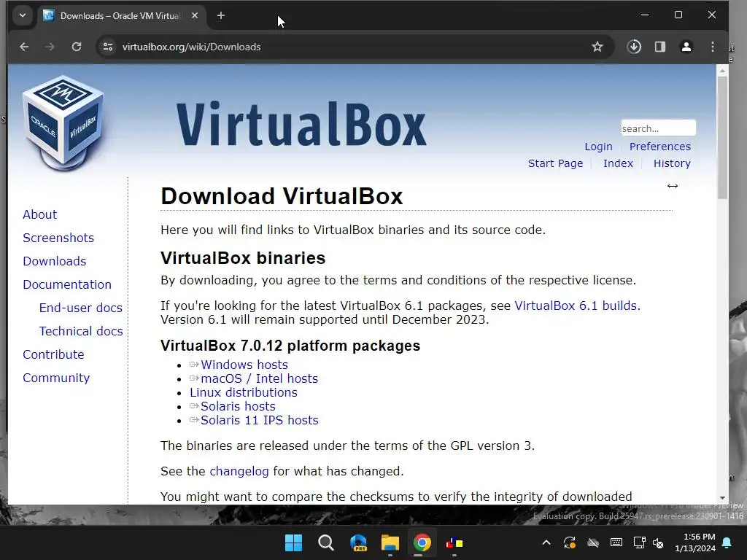Reload the VirtualBox downloads page

(x=76, y=47)
